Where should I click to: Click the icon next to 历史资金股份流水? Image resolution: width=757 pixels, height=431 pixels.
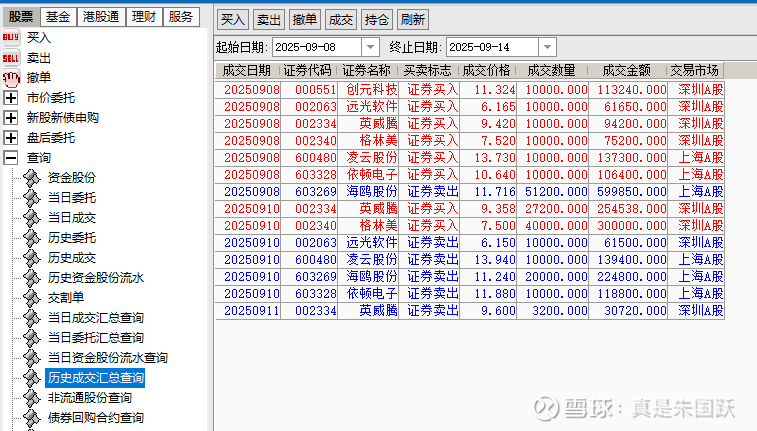coord(32,278)
